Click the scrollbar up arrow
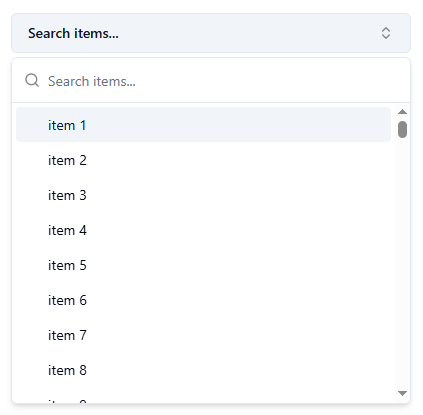 [x=402, y=112]
